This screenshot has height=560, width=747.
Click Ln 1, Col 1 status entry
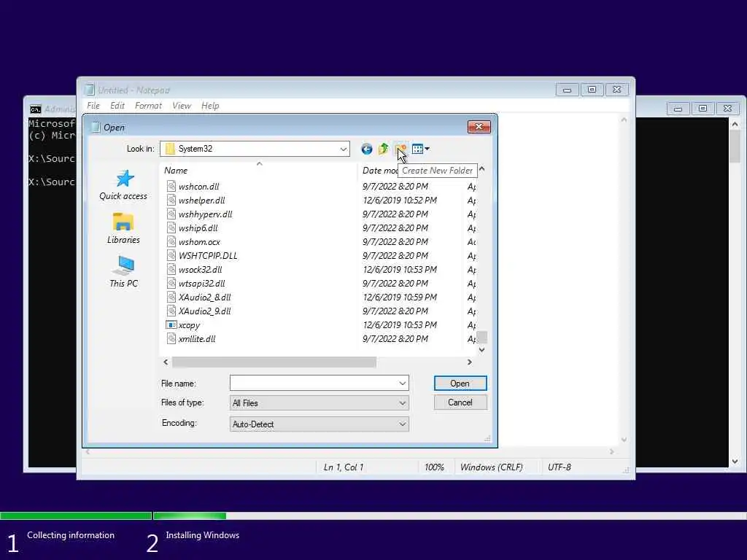[344, 467]
